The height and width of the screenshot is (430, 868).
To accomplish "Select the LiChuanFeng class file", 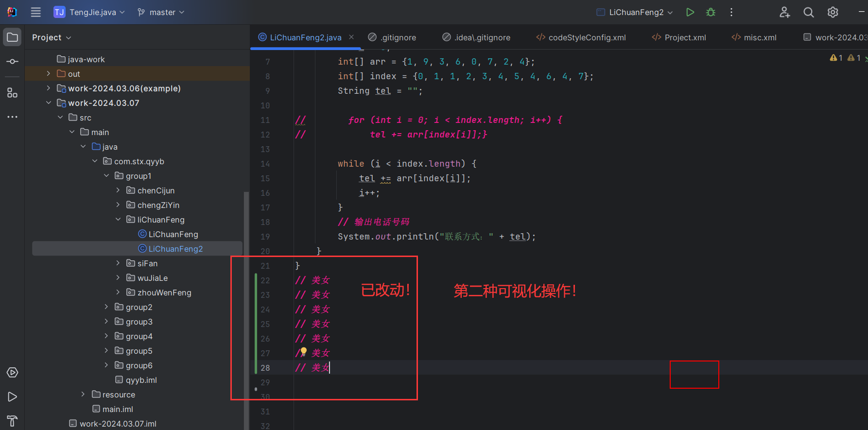I will 168,234.
